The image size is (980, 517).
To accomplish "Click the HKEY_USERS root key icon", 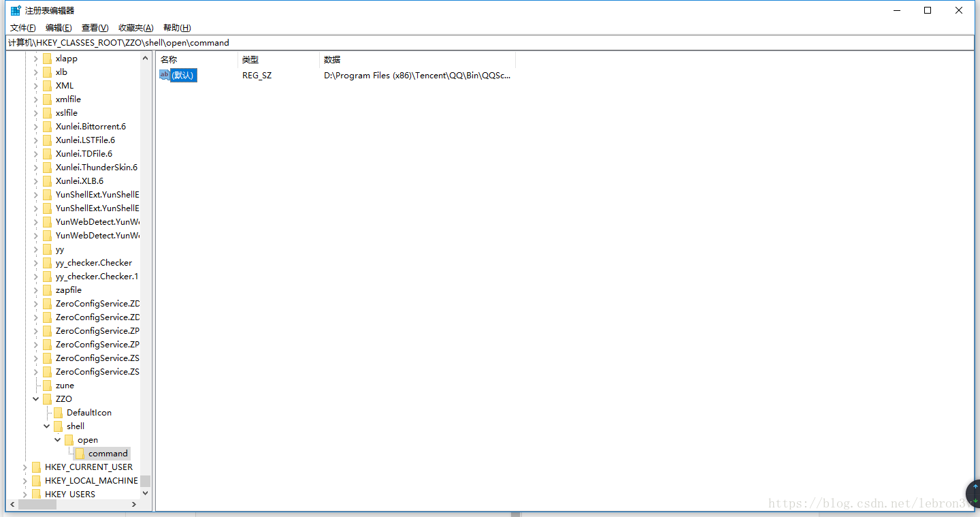I will point(37,494).
